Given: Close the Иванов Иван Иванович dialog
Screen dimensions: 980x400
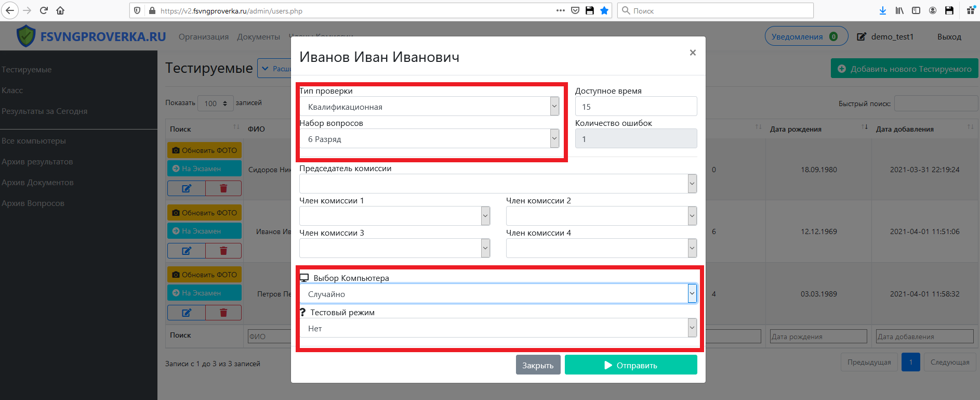Looking at the screenshot, I should pyautogui.click(x=692, y=53).
